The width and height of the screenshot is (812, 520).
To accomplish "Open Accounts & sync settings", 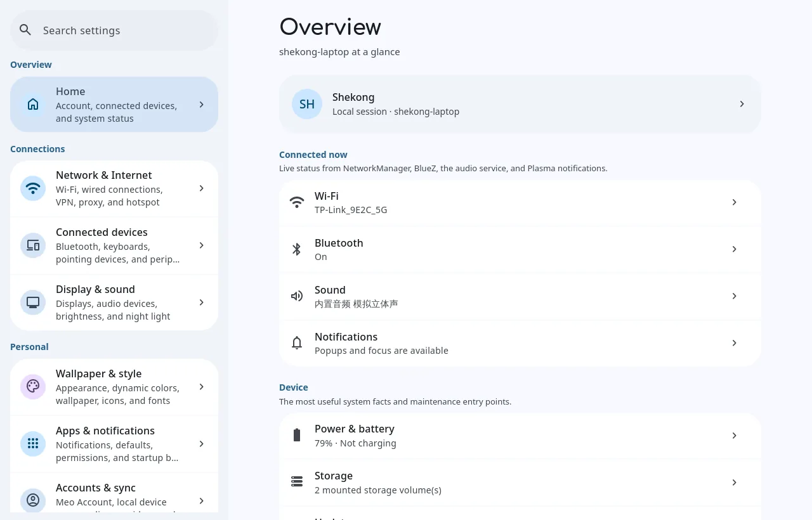I will pyautogui.click(x=114, y=493).
